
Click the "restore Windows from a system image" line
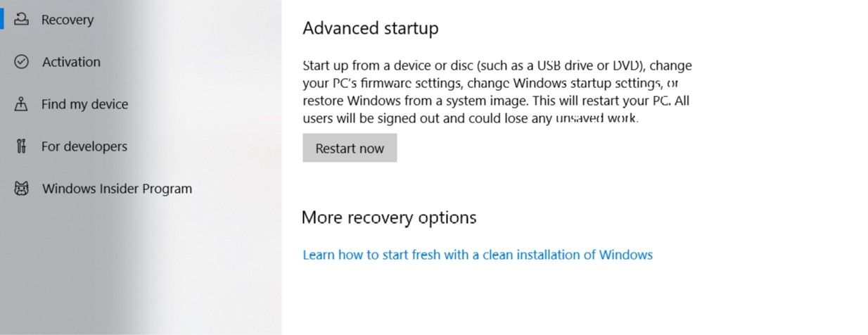(495, 101)
